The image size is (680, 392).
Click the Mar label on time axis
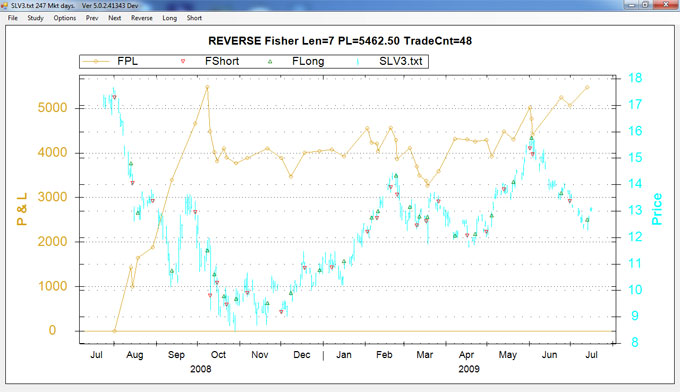(425, 355)
